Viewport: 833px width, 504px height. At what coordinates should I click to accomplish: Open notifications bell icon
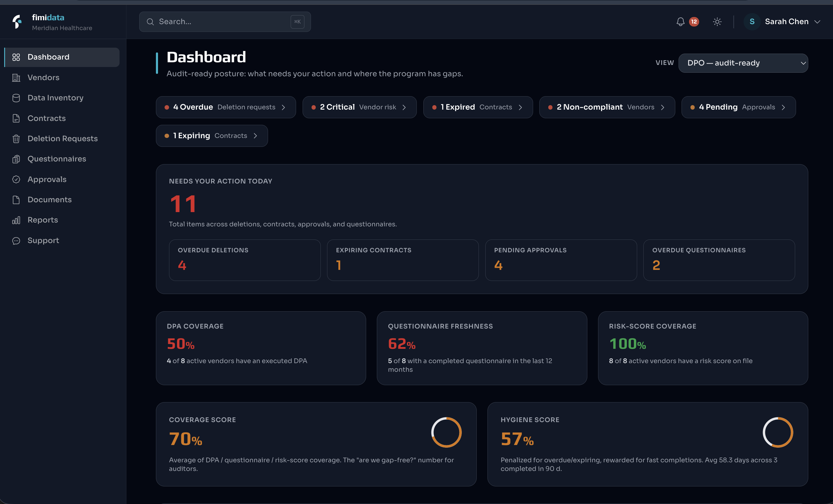pos(680,22)
